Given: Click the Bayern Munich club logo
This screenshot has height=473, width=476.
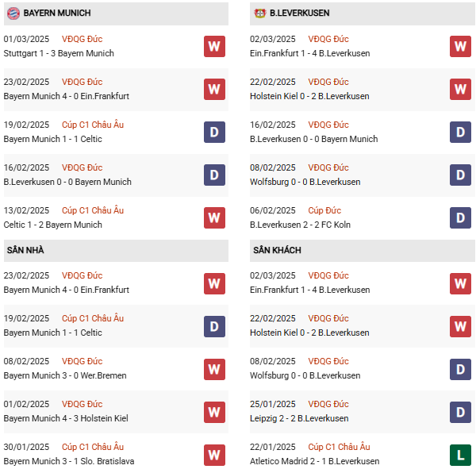Looking at the screenshot, I should coord(13,13).
